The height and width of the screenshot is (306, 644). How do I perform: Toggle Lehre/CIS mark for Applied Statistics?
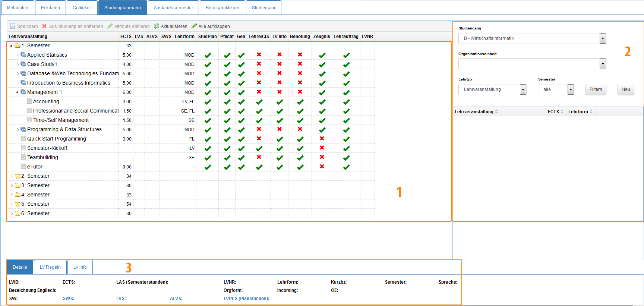click(x=259, y=55)
